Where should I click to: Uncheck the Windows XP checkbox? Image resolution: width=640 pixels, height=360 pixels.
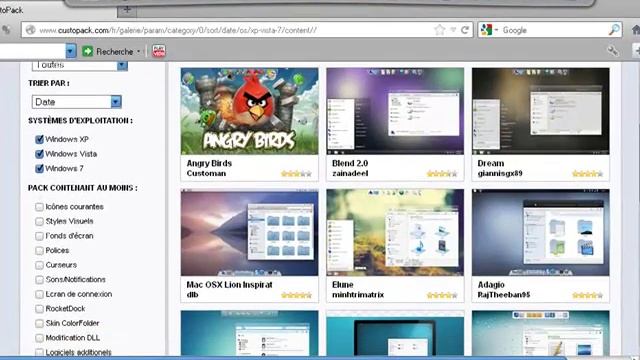39,139
